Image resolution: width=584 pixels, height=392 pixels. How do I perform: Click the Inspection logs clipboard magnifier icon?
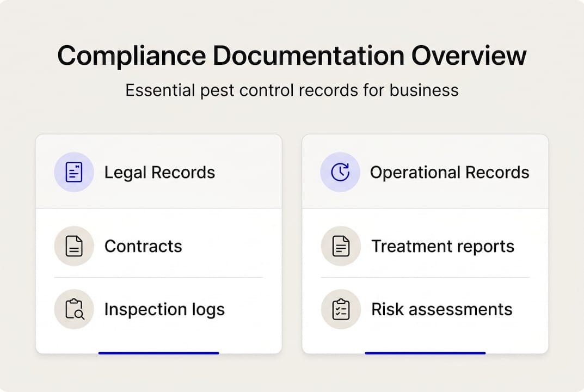pyautogui.click(x=73, y=309)
